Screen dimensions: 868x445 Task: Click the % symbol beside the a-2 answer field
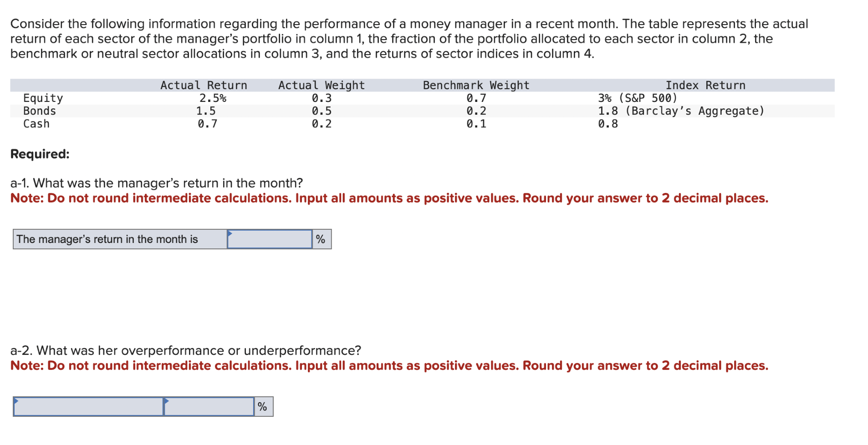coord(262,406)
